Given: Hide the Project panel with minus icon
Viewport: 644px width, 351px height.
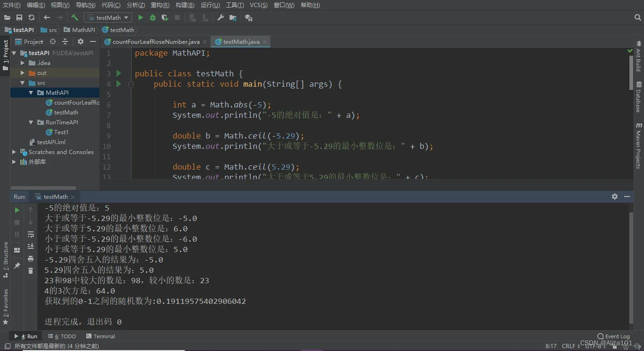Looking at the screenshot, I should tap(93, 41).
